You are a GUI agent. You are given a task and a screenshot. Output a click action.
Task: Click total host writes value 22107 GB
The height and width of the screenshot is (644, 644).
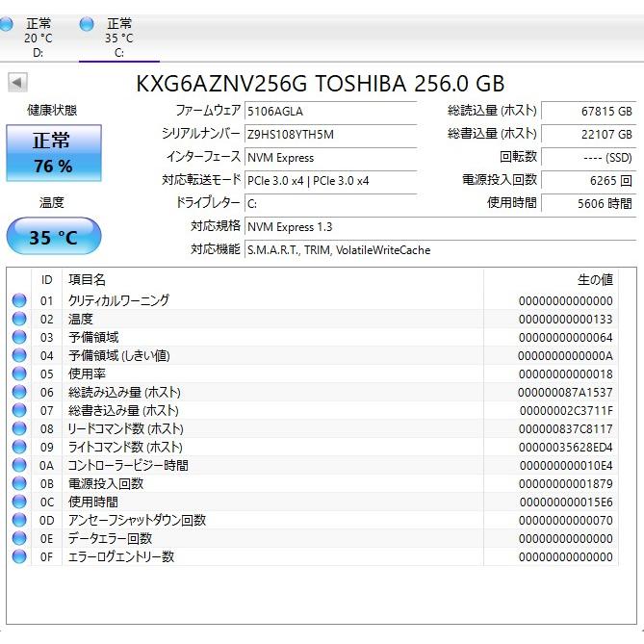click(x=588, y=135)
